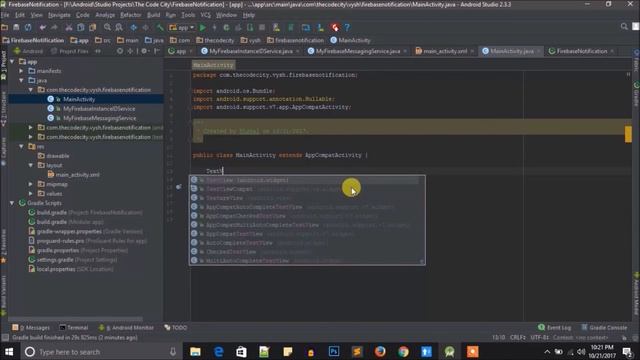Click the java breadcrumb in navigation bar

pyautogui.click(x=154, y=40)
